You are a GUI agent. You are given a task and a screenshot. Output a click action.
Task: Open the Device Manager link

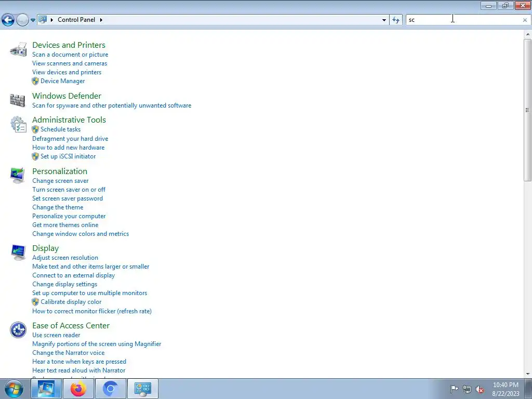pyautogui.click(x=63, y=81)
